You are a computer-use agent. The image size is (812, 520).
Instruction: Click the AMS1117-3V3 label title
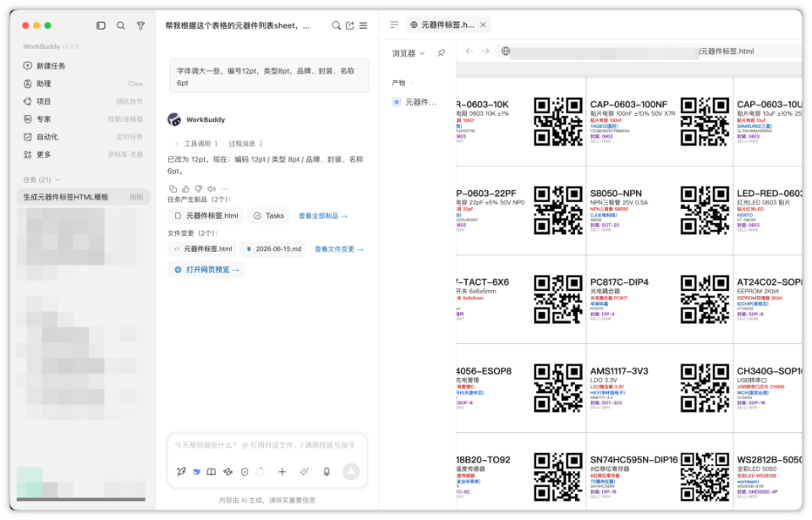tap(619, 371)
